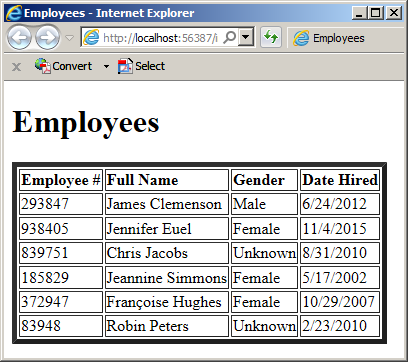Click the 'Date Hired' column header
The height and width of the screenshot is (362, 408).
point(340,180)
